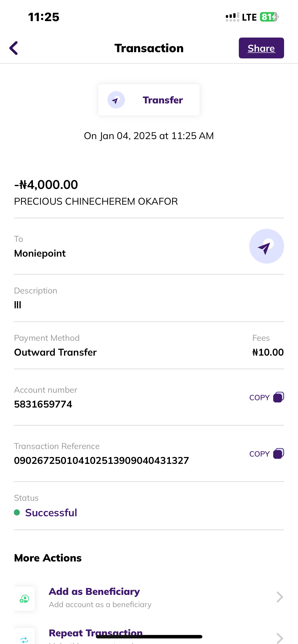Tap copy icon beside account number
This screenshot has width=298, height=644.
(x=279, y=397)
